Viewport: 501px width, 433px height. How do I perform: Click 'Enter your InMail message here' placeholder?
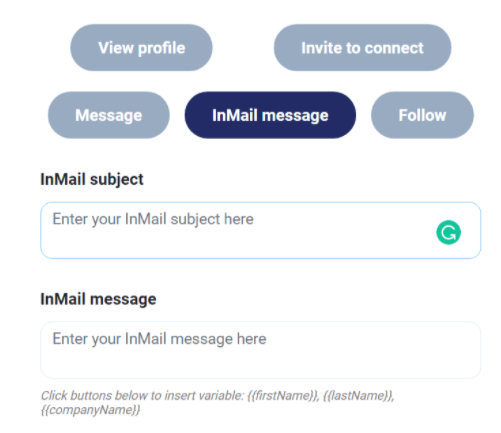pyautogui.click(x=159, y=339)
